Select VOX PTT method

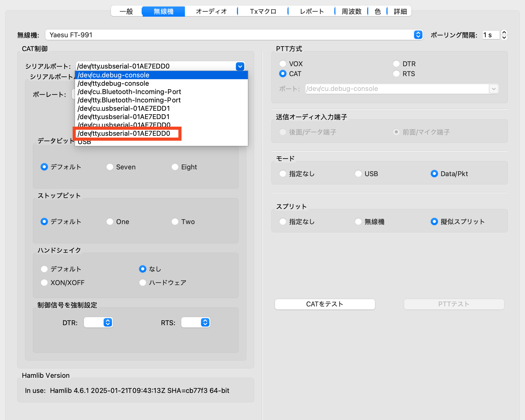pyautogui.click(x=283, y=64)
